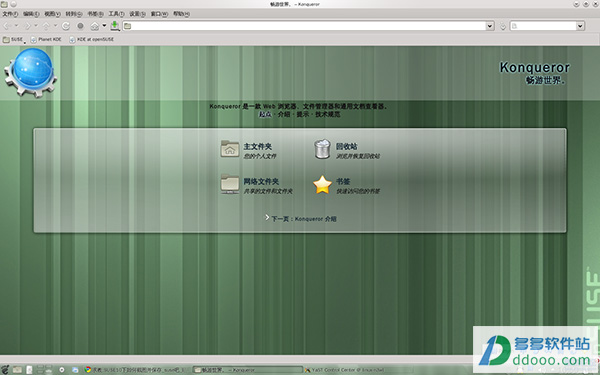Expand the back button history arrow
This screenshot has height=375, width=600.
click(x=16, y=26)
